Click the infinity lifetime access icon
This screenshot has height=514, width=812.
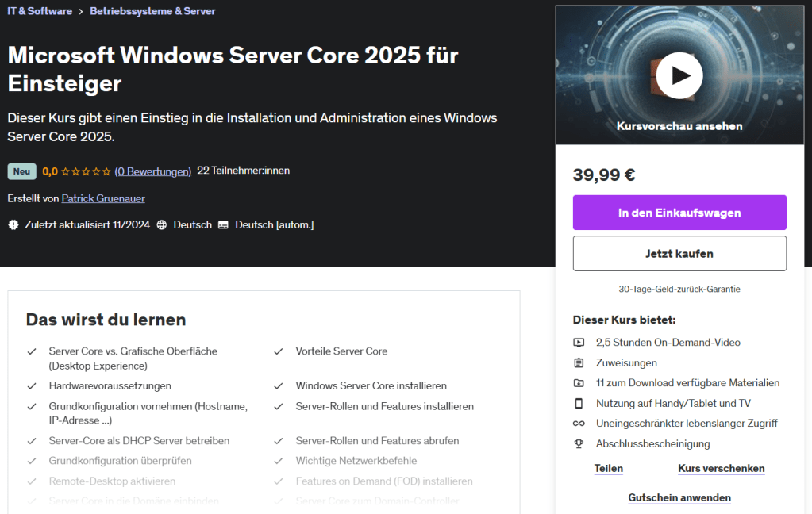click(x=579, y=424)
